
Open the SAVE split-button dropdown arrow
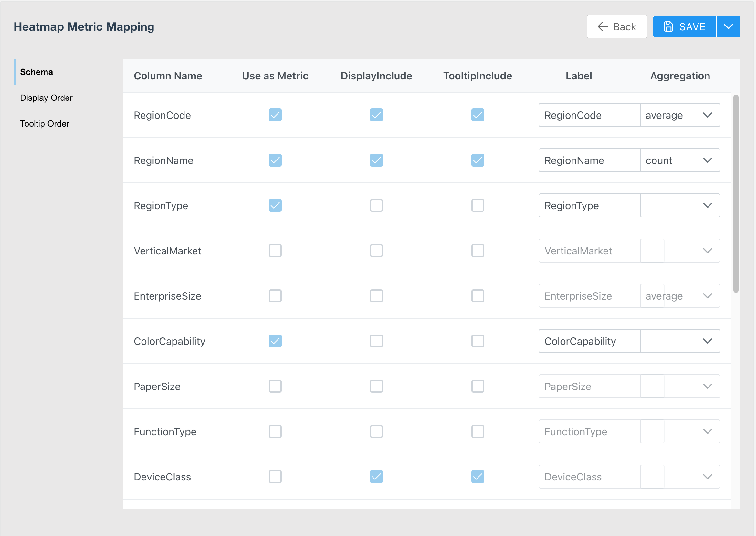point(728,26)
